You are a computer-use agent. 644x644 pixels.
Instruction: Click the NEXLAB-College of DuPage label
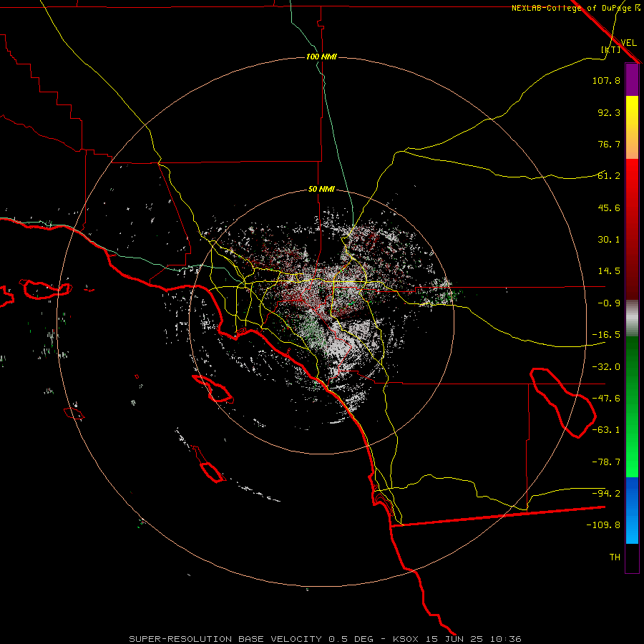coord(576,8)
